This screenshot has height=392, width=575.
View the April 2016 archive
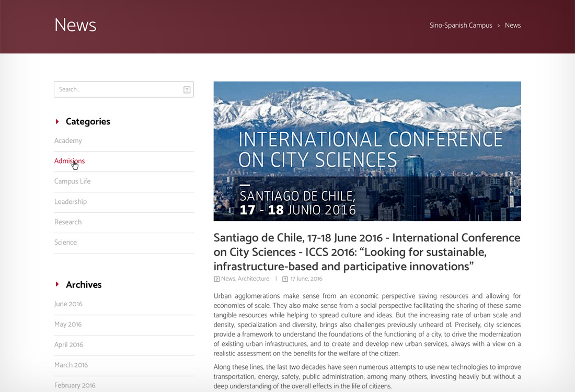point(68,345)
